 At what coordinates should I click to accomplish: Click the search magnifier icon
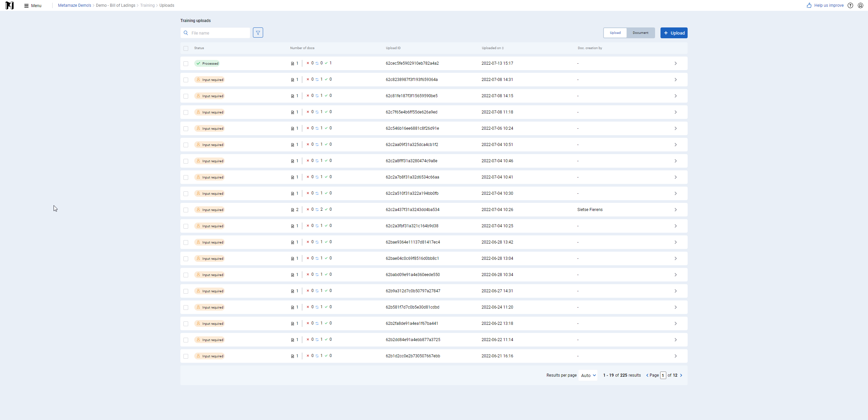tap(186, 33)
